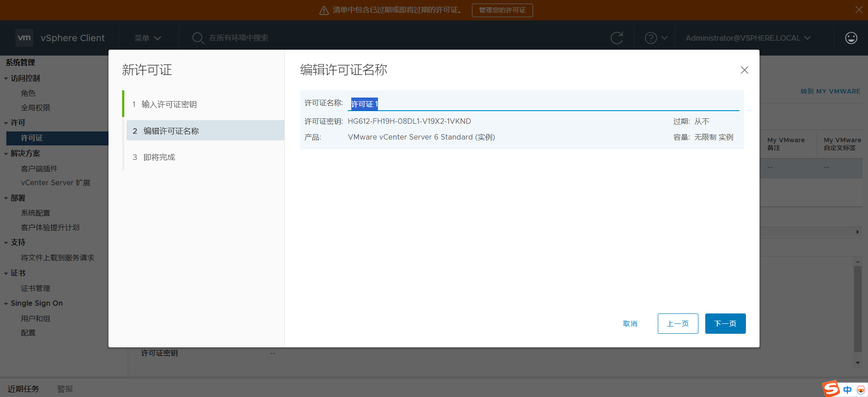
Task: Click the global search field
Action: [x=239, y=38]
